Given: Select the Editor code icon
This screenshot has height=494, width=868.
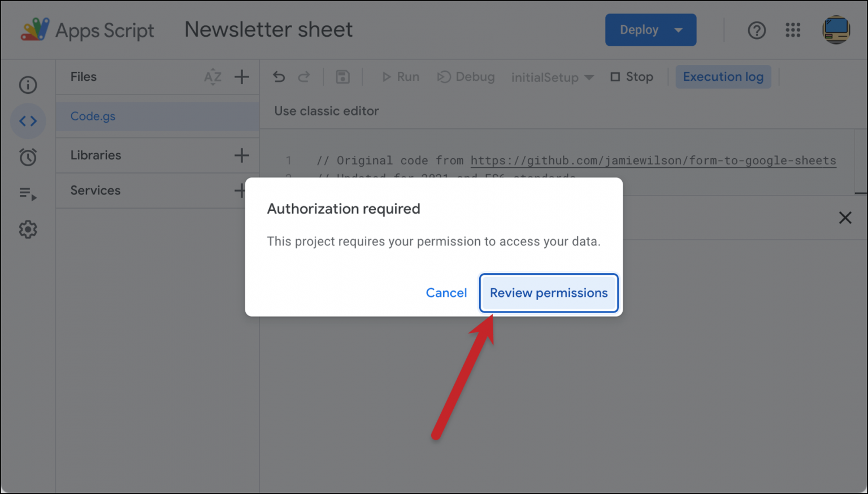Looking at the screenshot, I should point(28,121).
